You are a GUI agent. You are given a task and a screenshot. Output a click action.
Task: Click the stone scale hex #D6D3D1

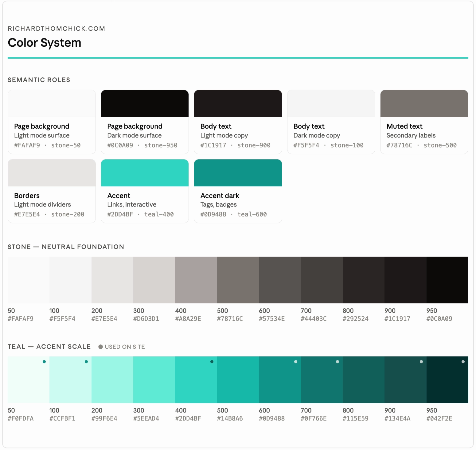146,319
